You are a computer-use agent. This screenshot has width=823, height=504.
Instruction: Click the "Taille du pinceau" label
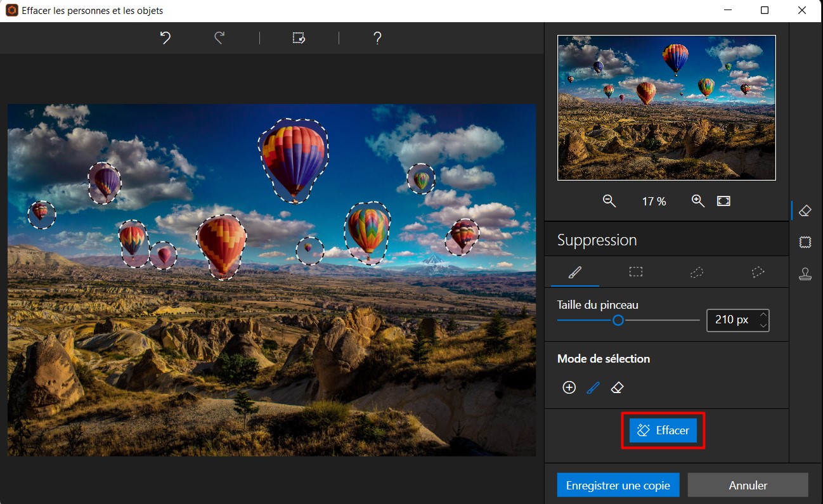598,305
